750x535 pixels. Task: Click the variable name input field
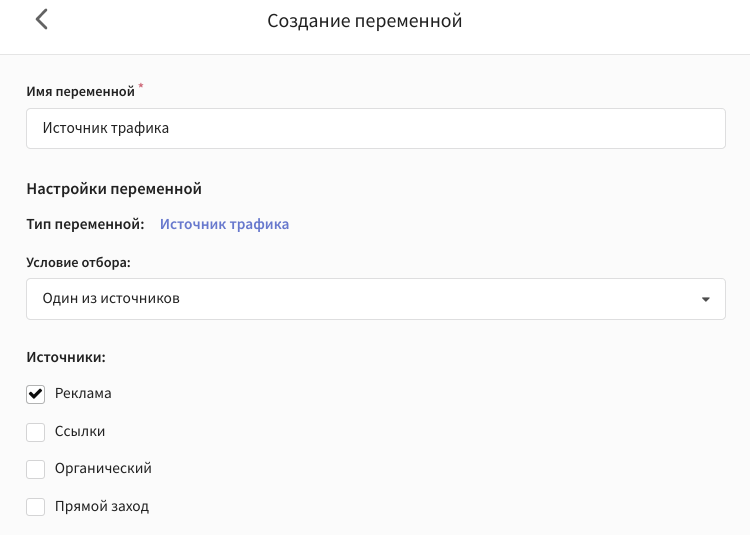(x=376, y=129)
